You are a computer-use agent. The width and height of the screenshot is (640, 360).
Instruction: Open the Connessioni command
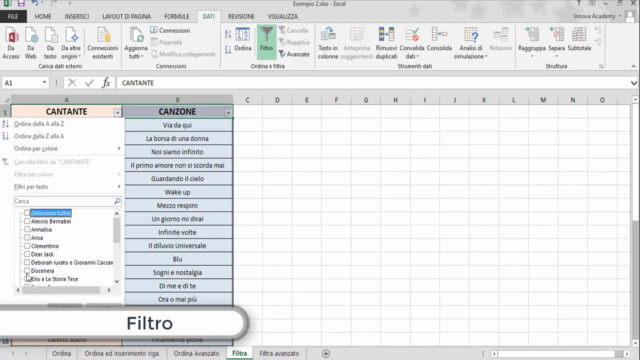click(170, 30)
